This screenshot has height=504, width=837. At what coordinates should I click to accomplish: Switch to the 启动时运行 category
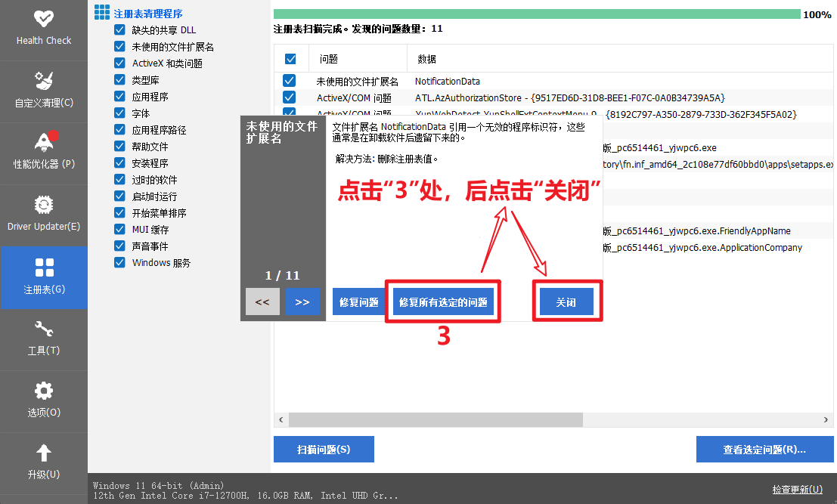119,196
